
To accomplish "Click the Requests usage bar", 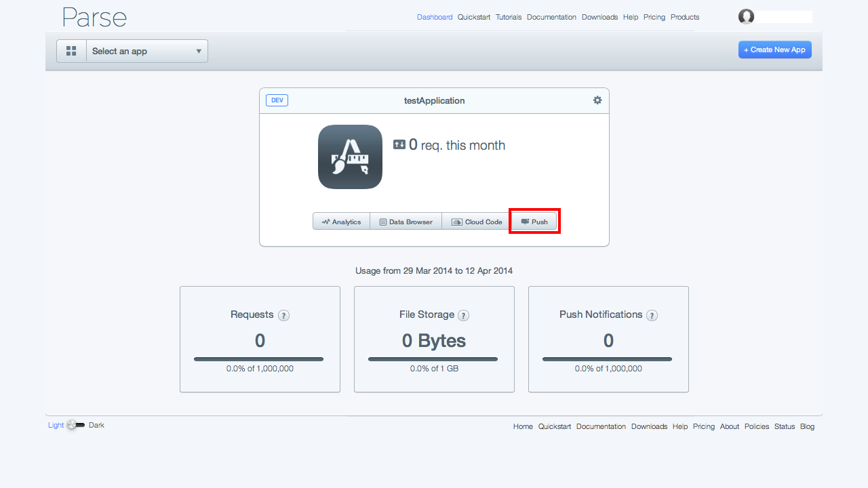I will (x=259, y=359).
